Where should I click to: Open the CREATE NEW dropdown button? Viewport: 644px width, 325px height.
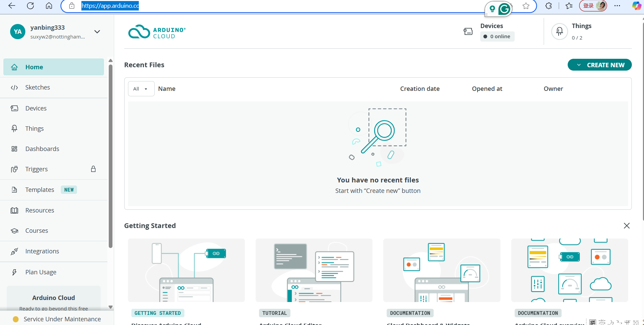[x=599, y=65]
